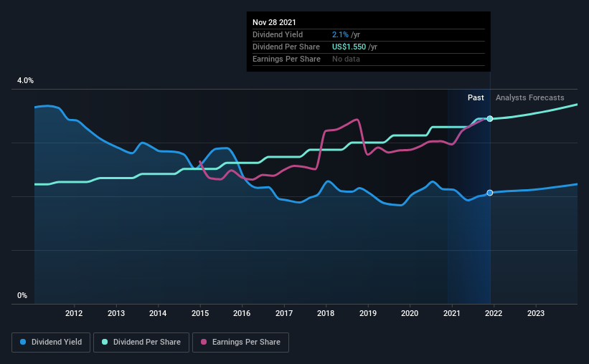Toggle the Earnings Per Share legend button
The width and height of the screenshot is (589, 364).
240,343
